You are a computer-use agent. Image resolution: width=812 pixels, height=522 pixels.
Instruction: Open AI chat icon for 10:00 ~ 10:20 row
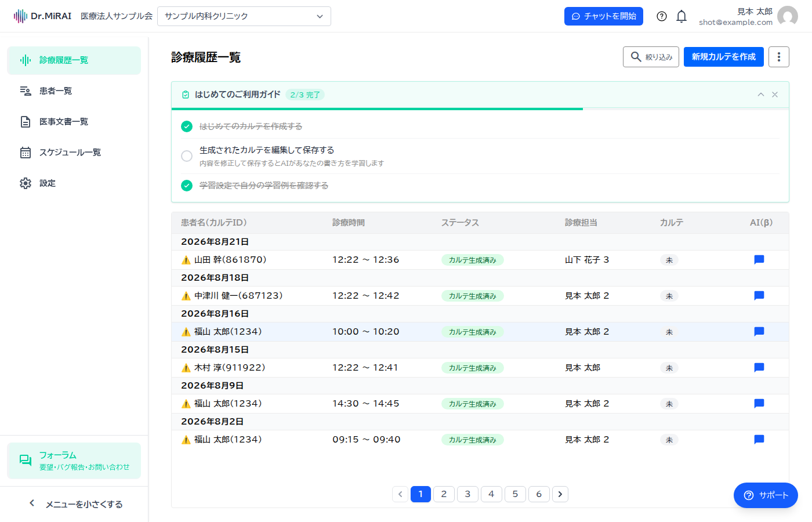pyautogui.click(x=759, y=332)
